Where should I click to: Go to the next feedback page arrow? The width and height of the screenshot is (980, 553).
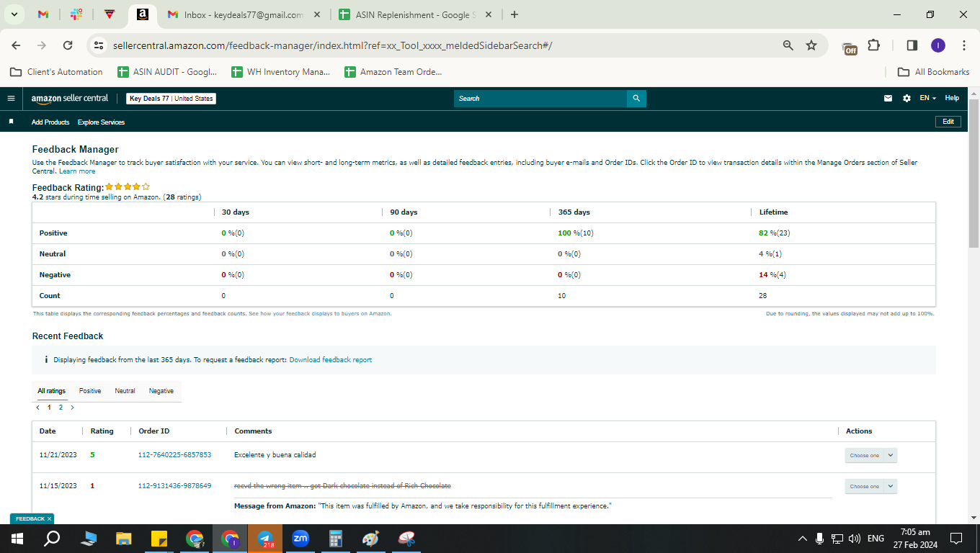point(72,408)
